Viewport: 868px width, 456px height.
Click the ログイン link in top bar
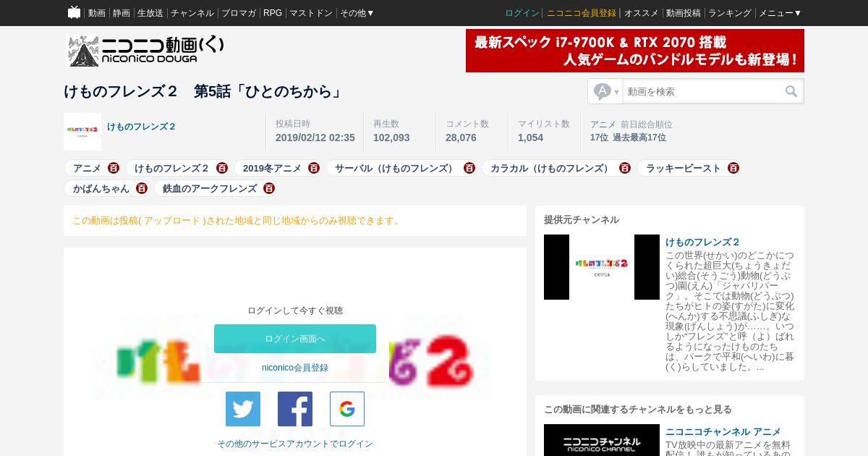[522, 13]
